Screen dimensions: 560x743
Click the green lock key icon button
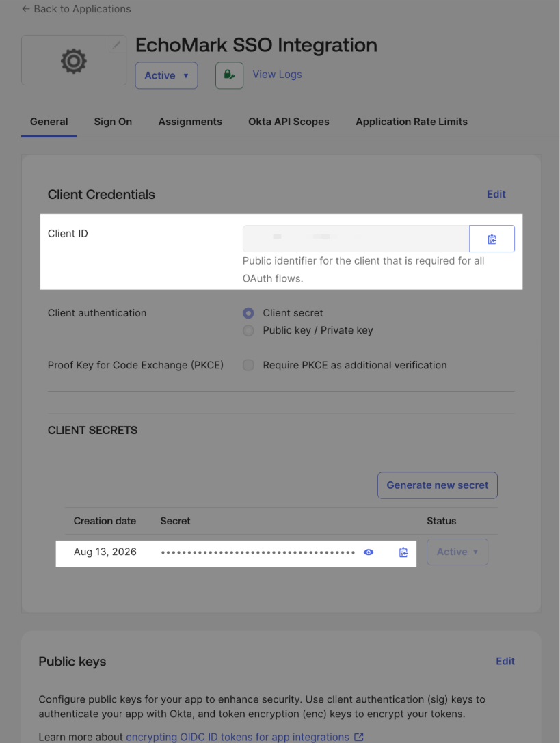point(230,75)
